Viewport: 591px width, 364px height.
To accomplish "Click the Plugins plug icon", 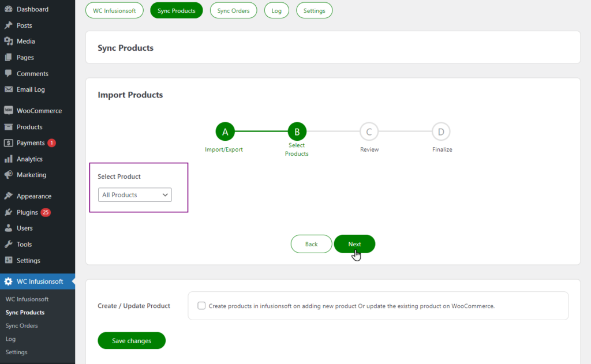I will point(8,212).
